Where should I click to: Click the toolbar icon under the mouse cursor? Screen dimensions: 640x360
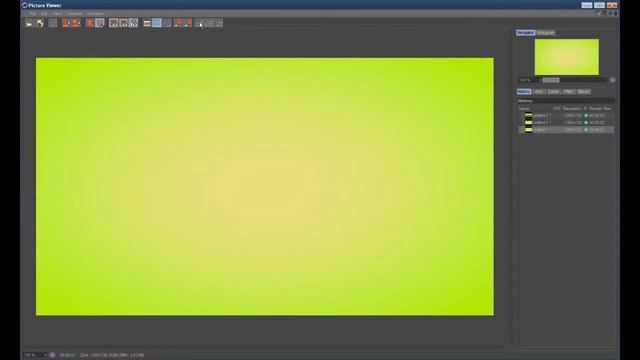[x=199, y=23]
